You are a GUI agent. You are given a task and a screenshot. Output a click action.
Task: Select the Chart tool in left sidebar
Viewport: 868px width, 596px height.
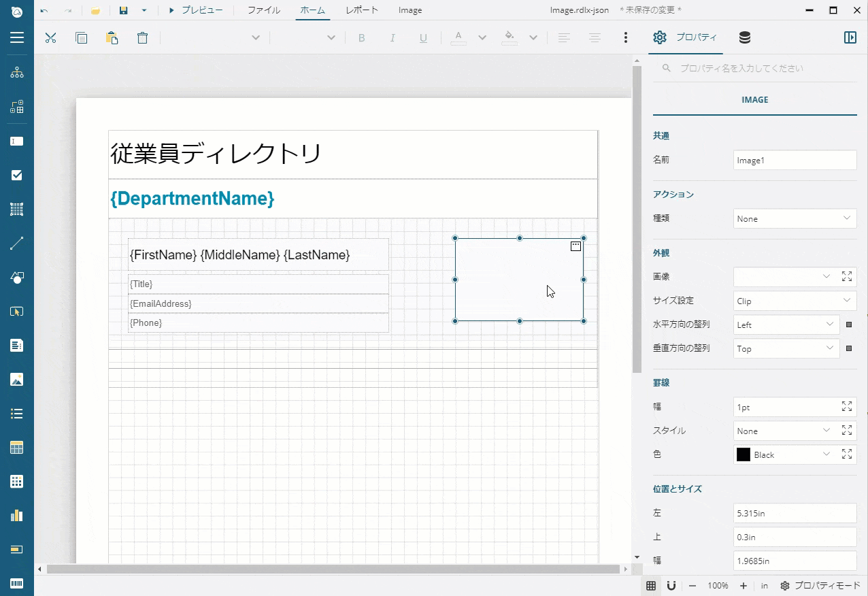(x=17, y=516)
